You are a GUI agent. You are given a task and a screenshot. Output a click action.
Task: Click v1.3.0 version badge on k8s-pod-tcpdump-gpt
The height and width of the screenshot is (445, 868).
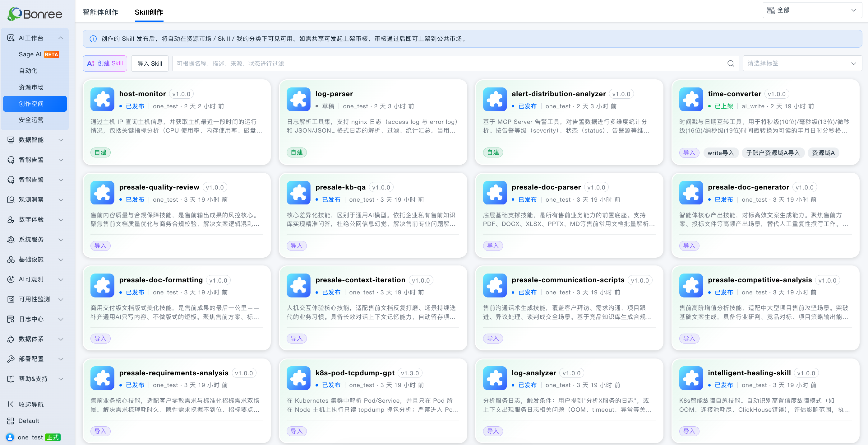point(410,373)
